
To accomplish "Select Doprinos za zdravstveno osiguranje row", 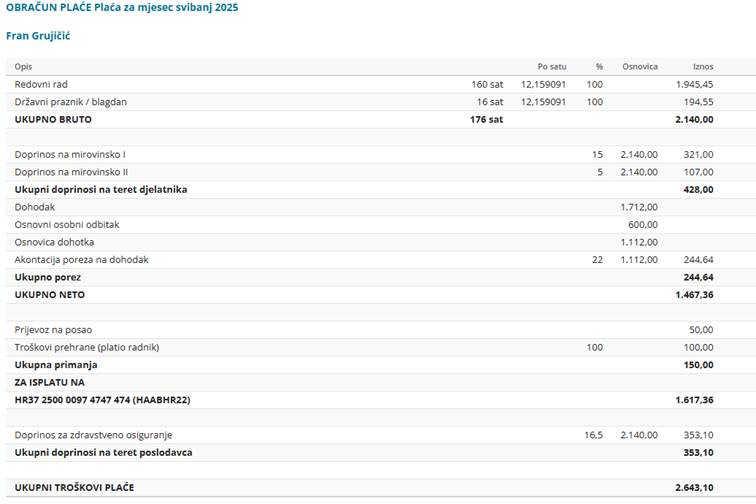I will [381, 435].
